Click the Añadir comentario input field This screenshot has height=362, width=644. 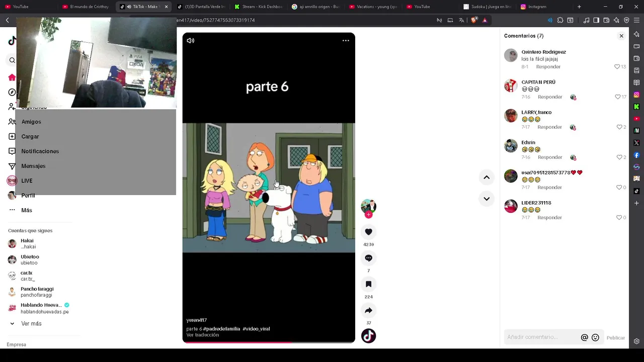click(541, 337)
